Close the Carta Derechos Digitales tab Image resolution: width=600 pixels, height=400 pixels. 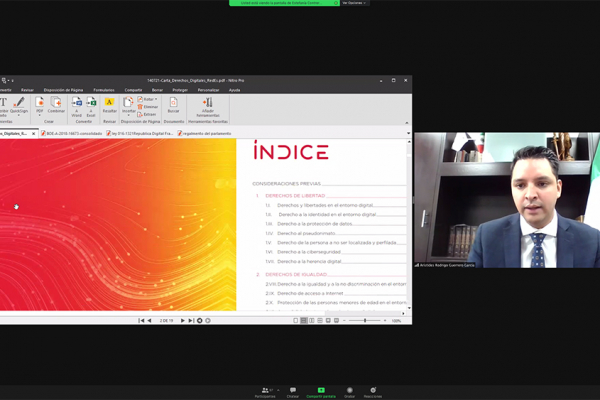click(33, 134)
